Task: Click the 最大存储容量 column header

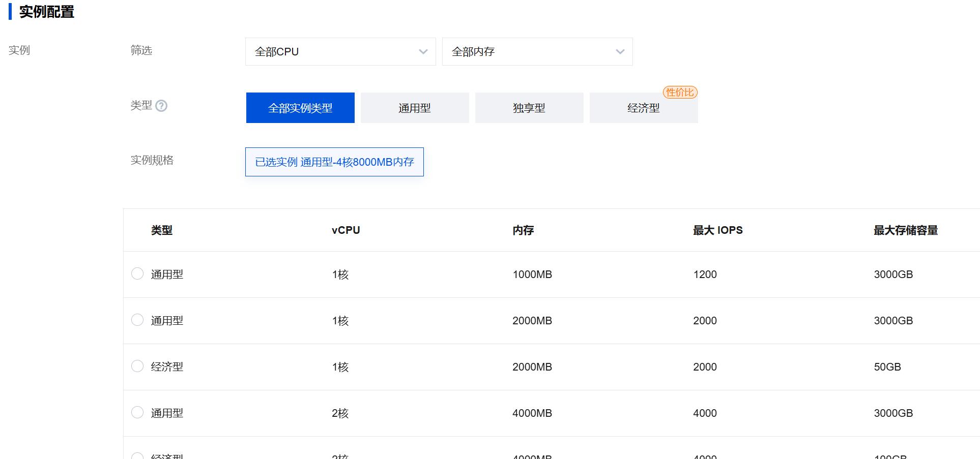Action: pyautogui.click(x=906, y=230)
